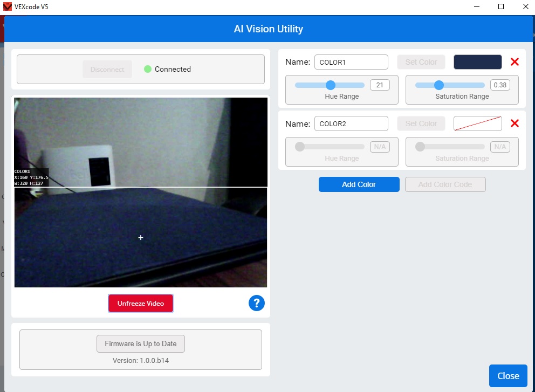Screen dimensions: 535x392
Task: Check firmware status via Firmware is Up to Date
Action: pos(140,343)
